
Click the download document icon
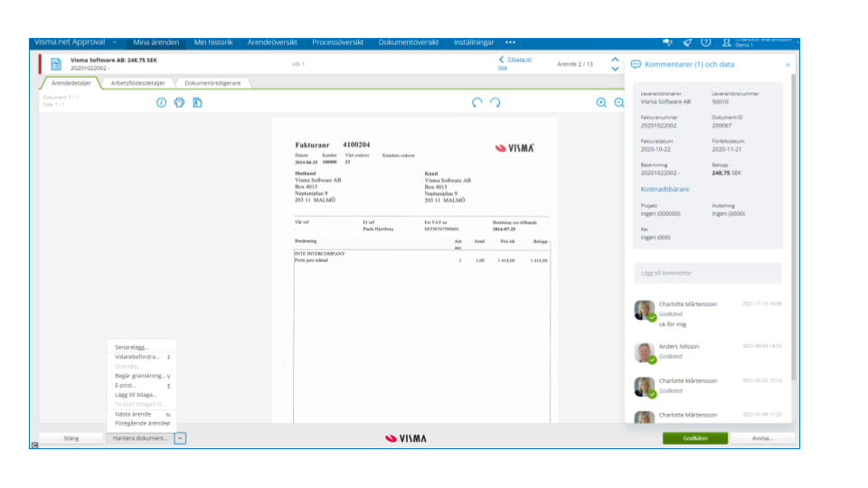pyautogui.click(x=198, y=102)
